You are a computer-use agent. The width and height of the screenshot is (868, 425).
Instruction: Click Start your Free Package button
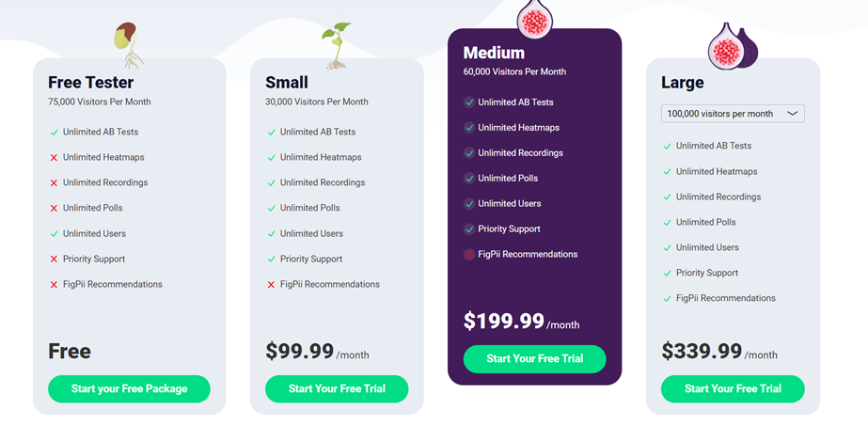click(x=129, y=389)
